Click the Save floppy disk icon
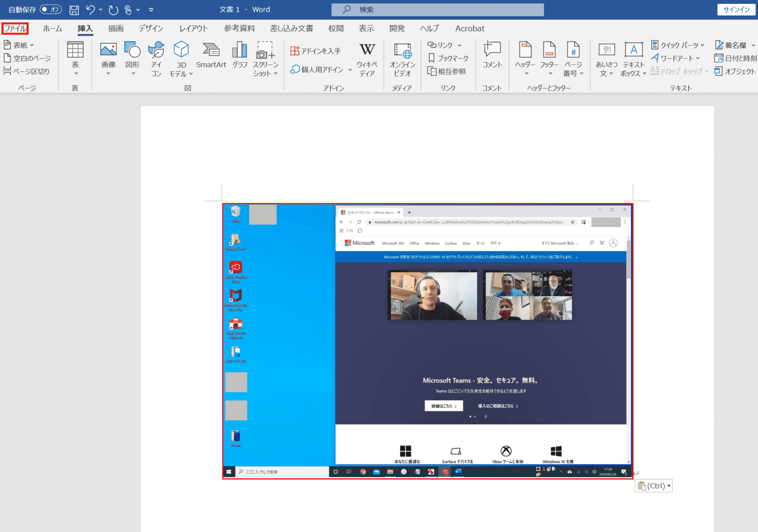 click(74, 9)
